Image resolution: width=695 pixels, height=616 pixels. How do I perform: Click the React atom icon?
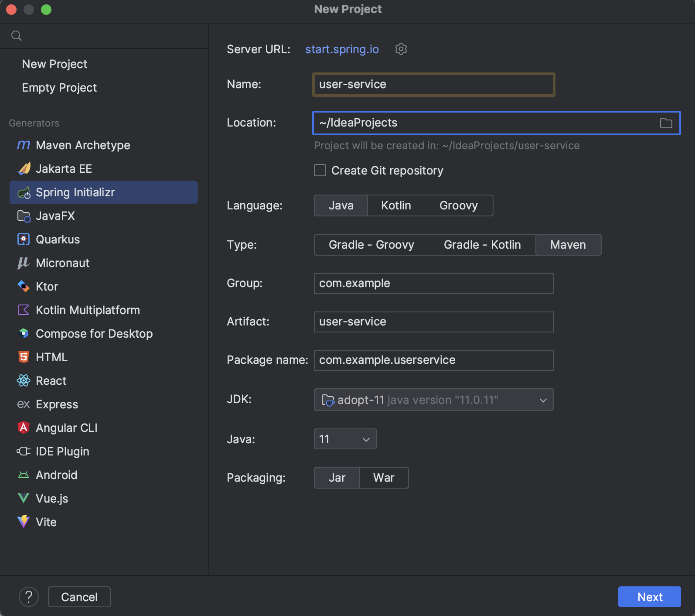(24, 380)
